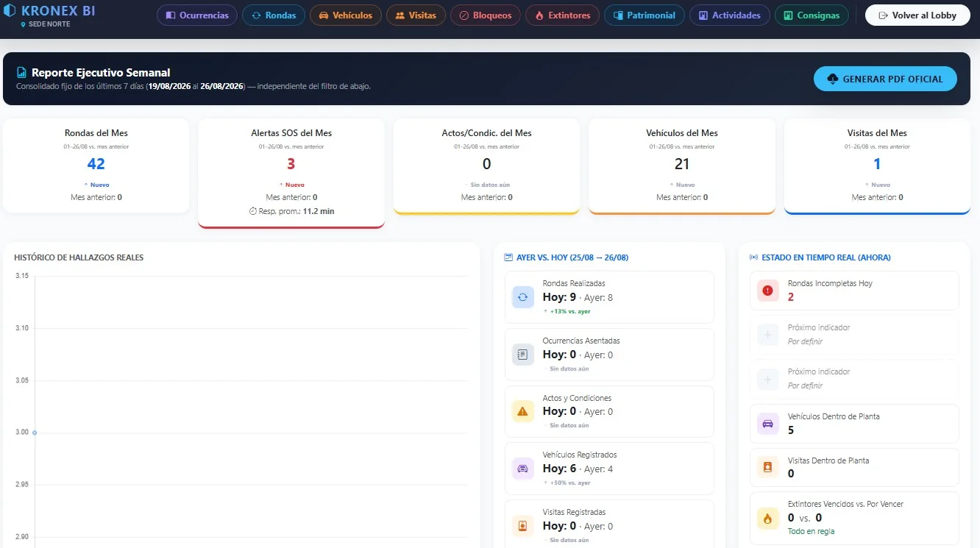Open the Consignas tab
Viewport: 980px width, 548px height.
pos(812,15)
